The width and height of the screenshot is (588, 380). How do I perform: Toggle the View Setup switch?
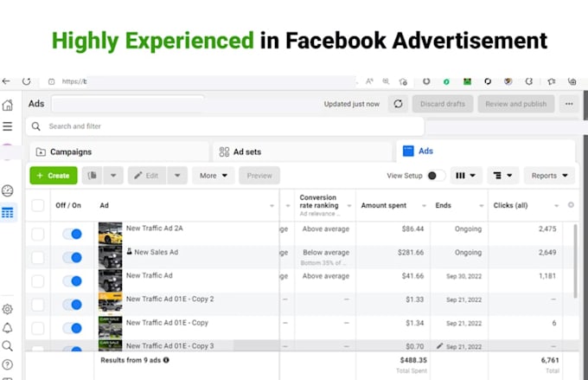436,176
